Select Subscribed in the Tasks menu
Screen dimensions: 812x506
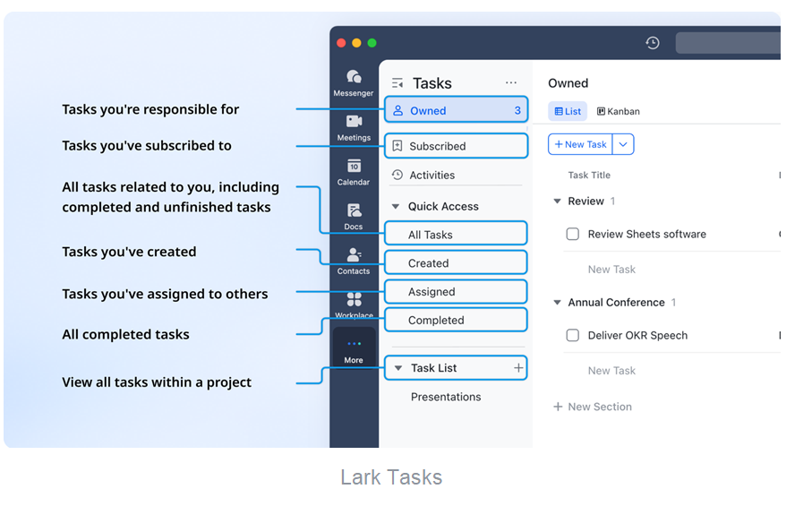437,146
